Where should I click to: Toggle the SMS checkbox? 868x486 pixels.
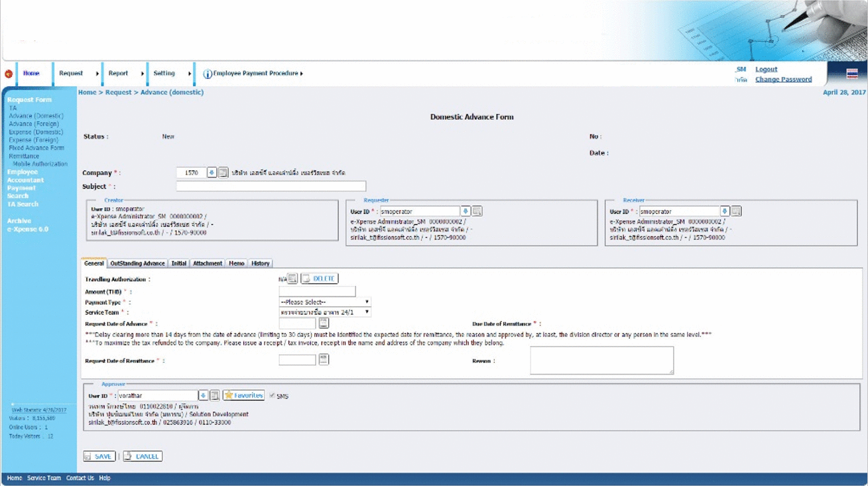pyautogui.click(x=272, y=396)
